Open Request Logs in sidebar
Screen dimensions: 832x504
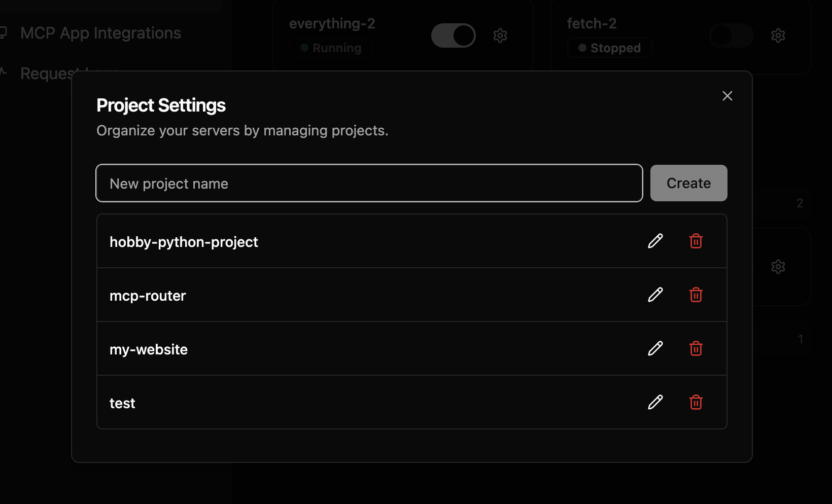click(x=46, y=74)
